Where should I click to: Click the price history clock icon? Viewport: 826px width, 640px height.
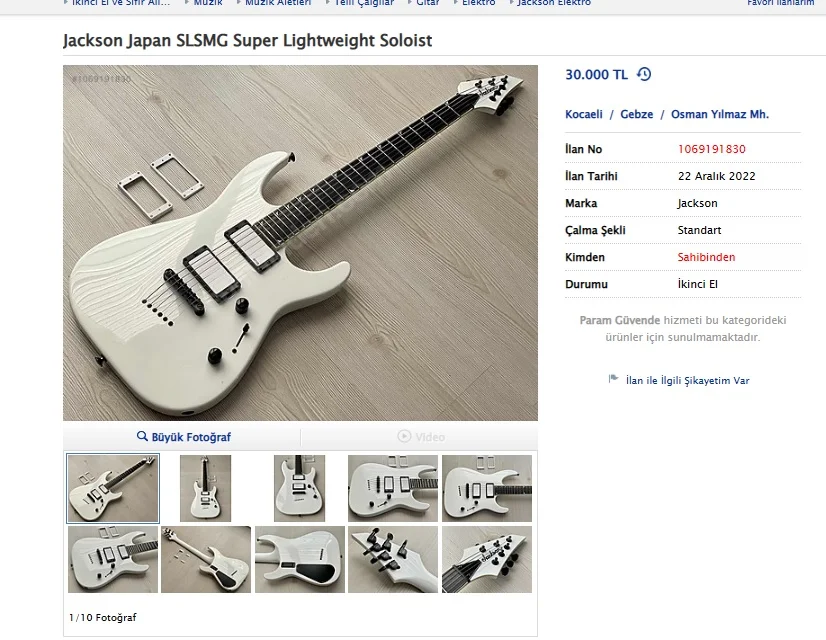(644, 74)
